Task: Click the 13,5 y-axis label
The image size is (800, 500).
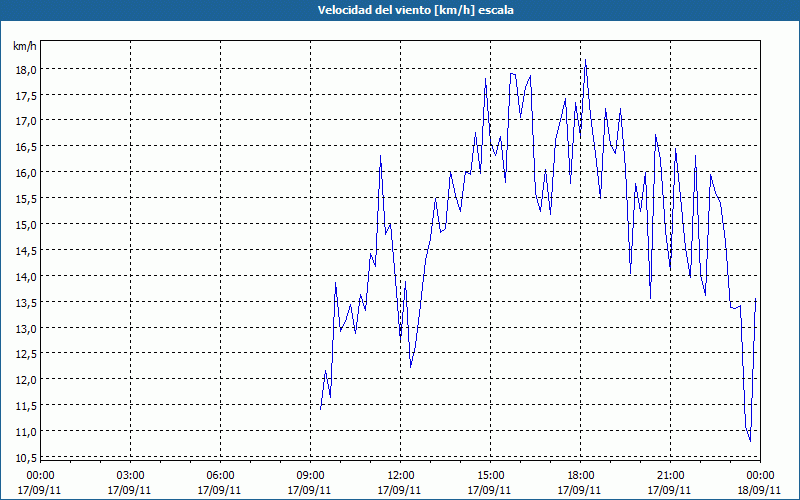Action: [26, 303]
